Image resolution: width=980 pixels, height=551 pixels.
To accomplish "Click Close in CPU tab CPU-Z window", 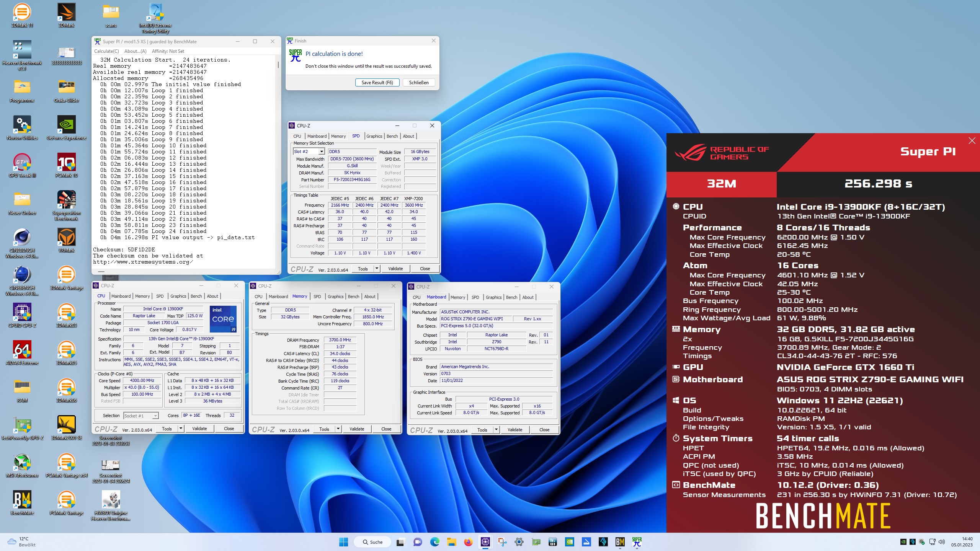I will click(x=229, y=429).
